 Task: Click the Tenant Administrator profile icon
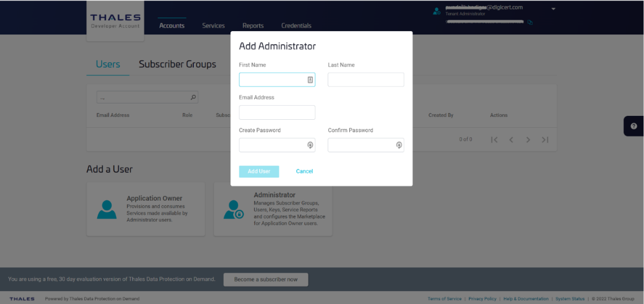pos(436,11)
